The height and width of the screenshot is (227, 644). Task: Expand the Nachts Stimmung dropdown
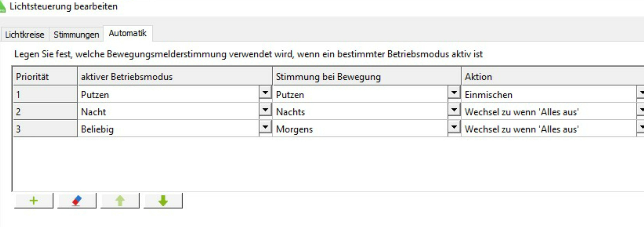(454, 110)
